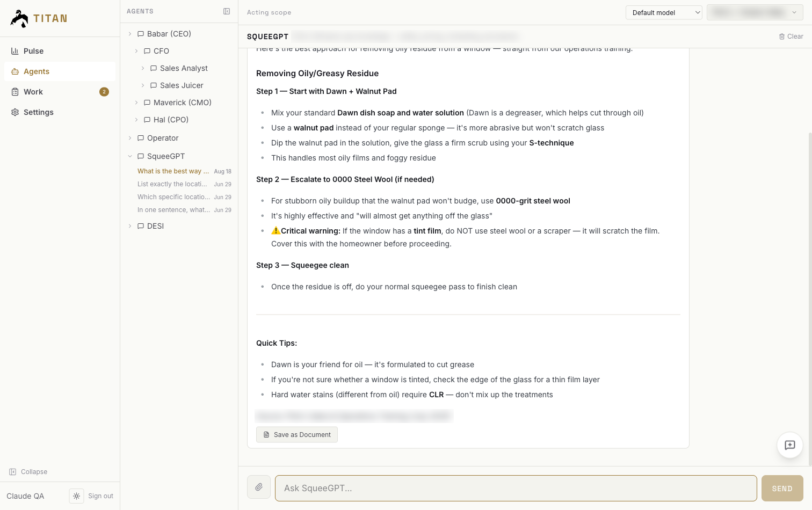Toggle the light/dark theme sun icon
The height and width of the screenshot is (510, 812).
77,496
